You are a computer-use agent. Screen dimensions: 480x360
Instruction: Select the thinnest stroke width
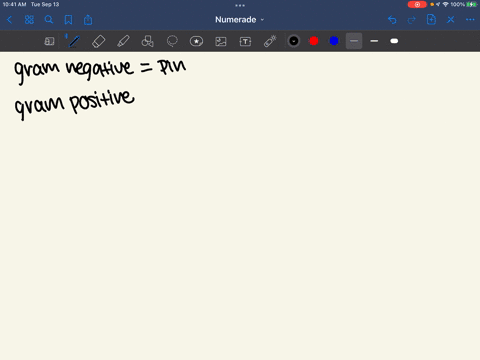tap(354, 41)
